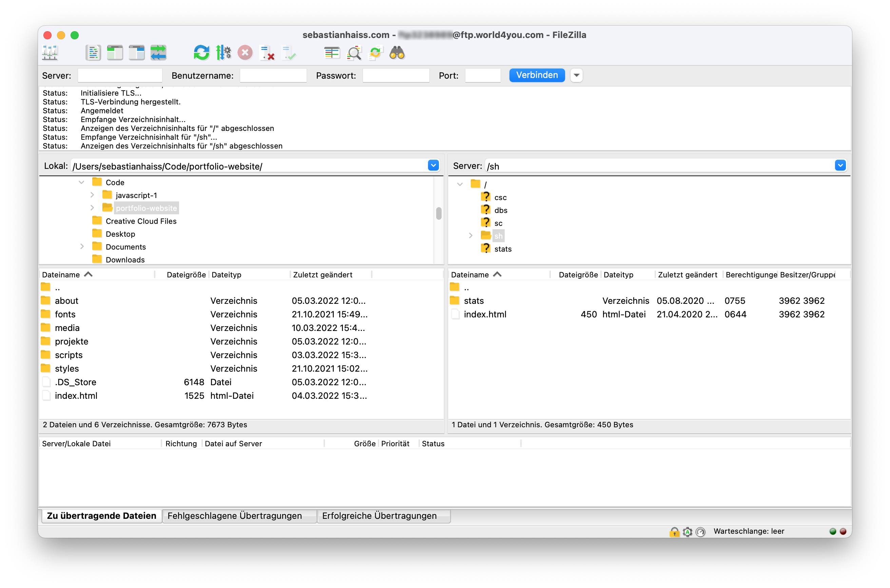The width and height of the screenshot is (890, 588).
Task: Collapse the Code folder in local tree
Action: click(x=81, y=182)
